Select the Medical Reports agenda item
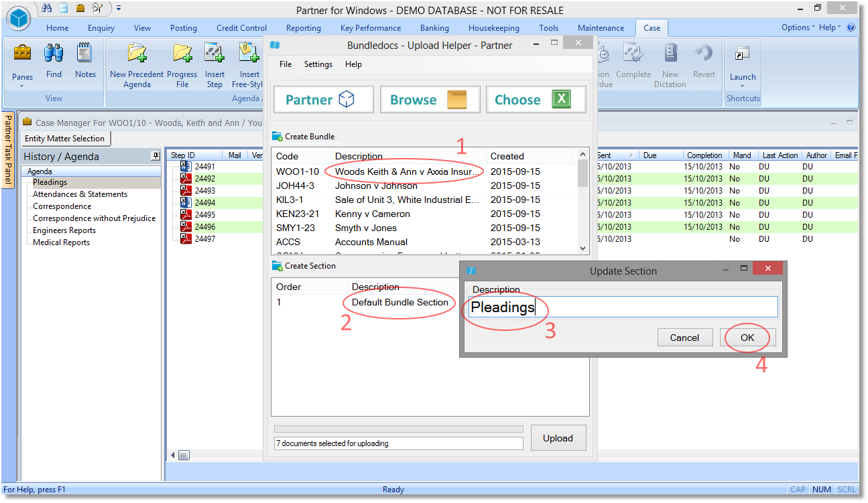868x503 pixels. (62, 242)
